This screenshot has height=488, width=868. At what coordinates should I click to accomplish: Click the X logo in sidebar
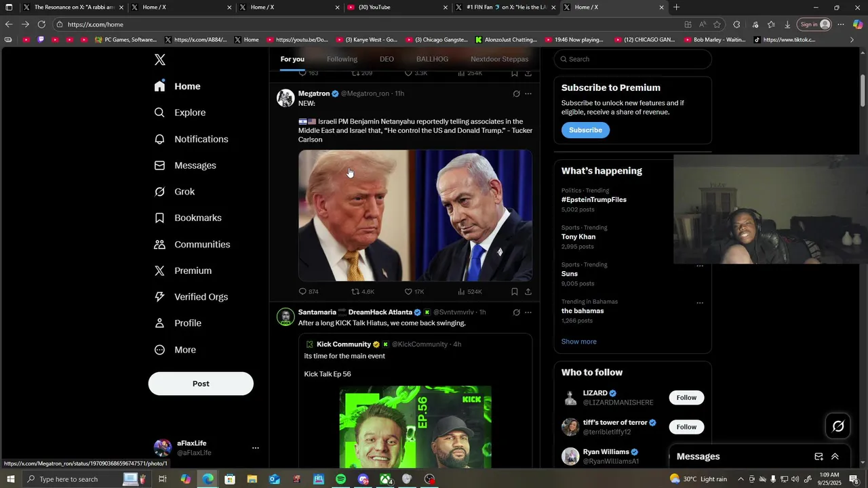[x=160, y=60]
